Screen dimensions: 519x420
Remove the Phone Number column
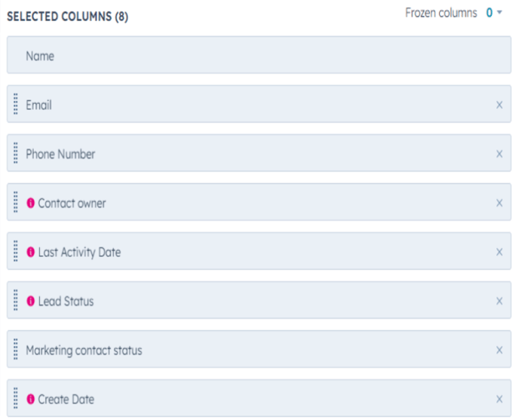tap(499, 154)
